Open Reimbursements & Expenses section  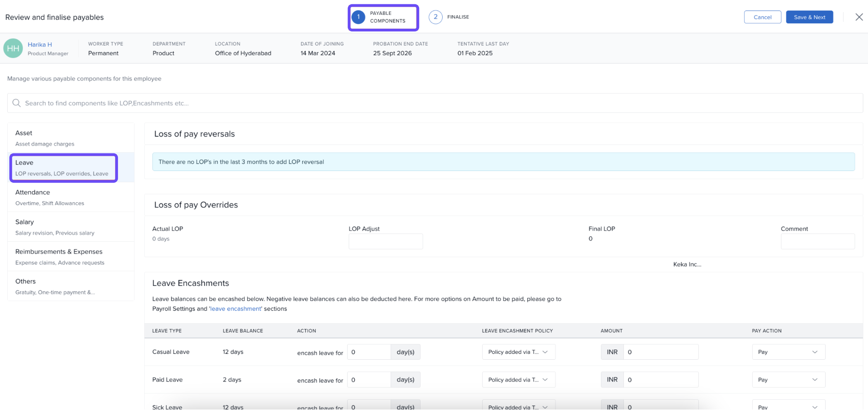click(71, 257)
